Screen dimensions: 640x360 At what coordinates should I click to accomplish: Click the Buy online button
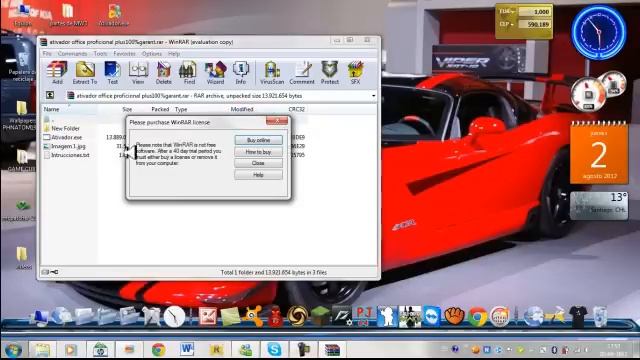(258, 140)
